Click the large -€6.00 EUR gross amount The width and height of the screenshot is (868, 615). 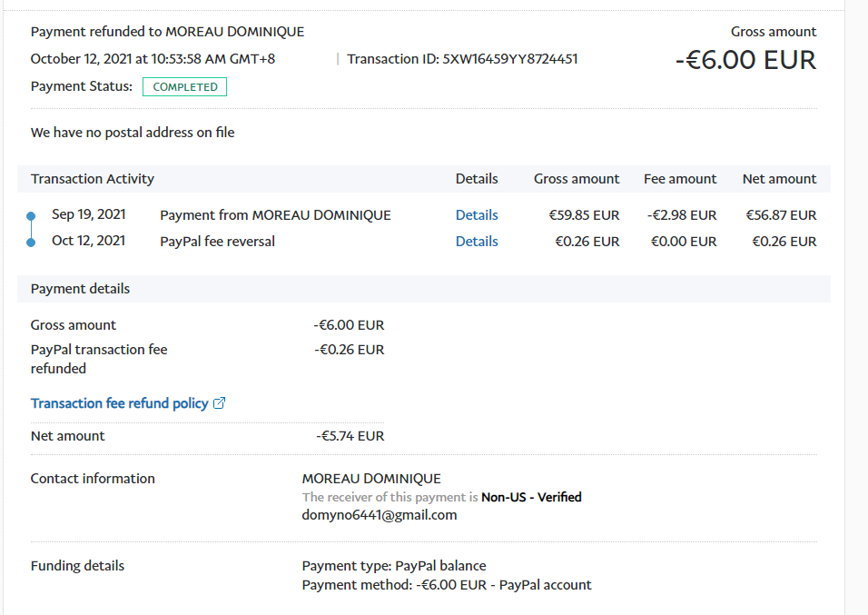click(x=745, y=60)
